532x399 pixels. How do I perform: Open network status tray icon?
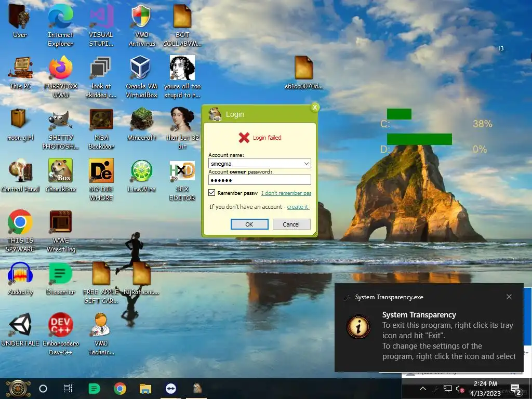pos(447,389)
